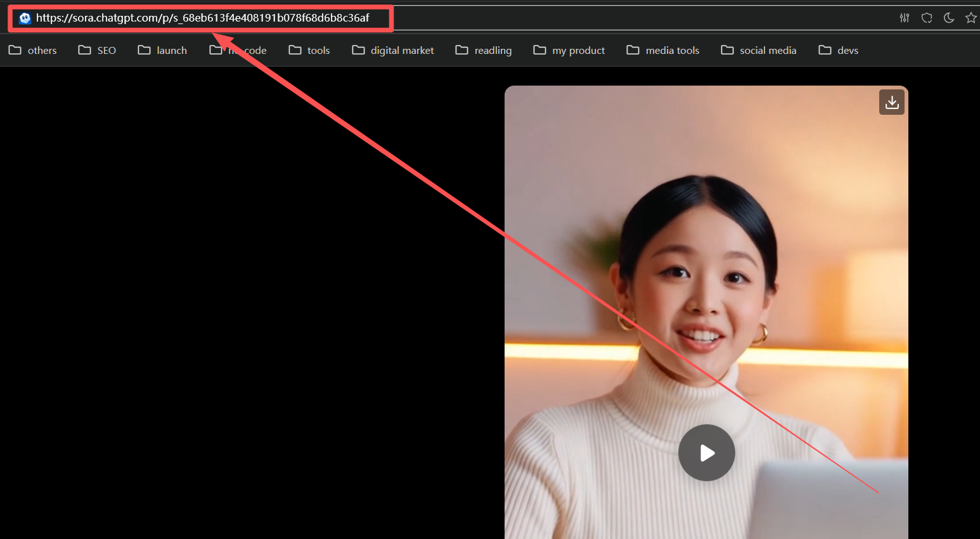Open the "others" bookmark folder

pyautogui.click(x=33, y=50)
